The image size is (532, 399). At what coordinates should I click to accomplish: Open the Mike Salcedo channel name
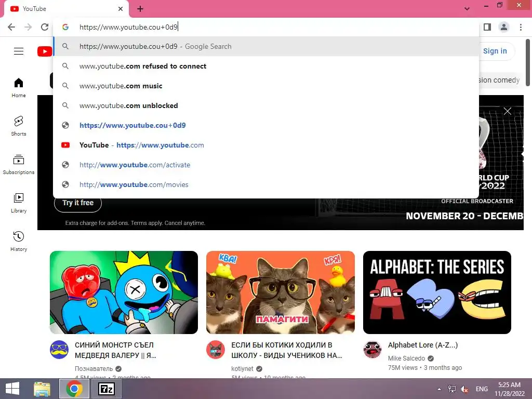pos(406,358)
